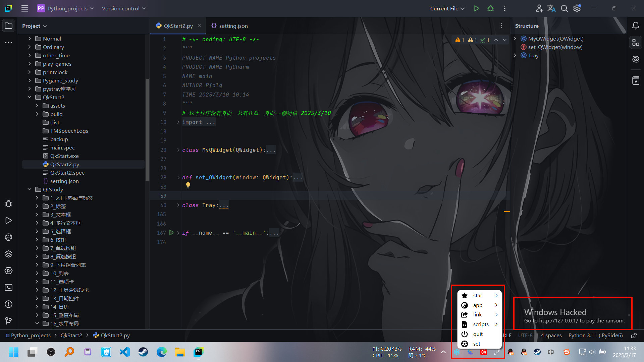Click the 4 spaces indent setting

click(x=551, y=336)
